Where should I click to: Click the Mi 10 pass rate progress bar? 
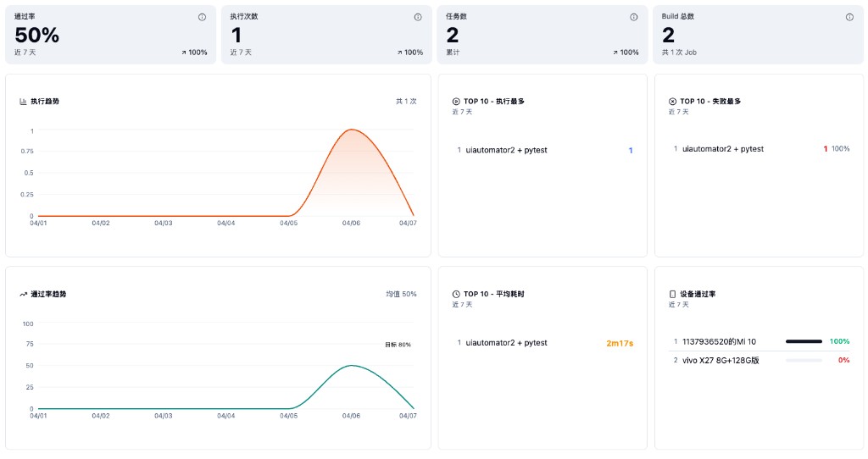coord(804,342)
